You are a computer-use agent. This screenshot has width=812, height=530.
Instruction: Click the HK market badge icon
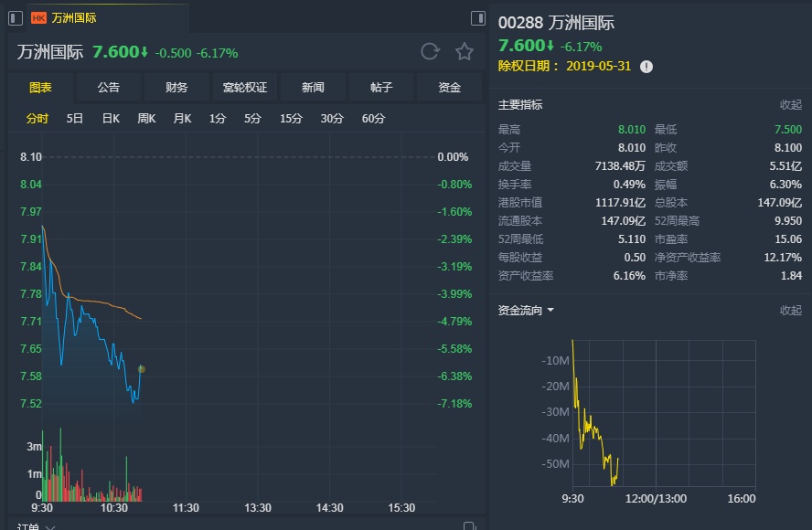tap(38, 17)
